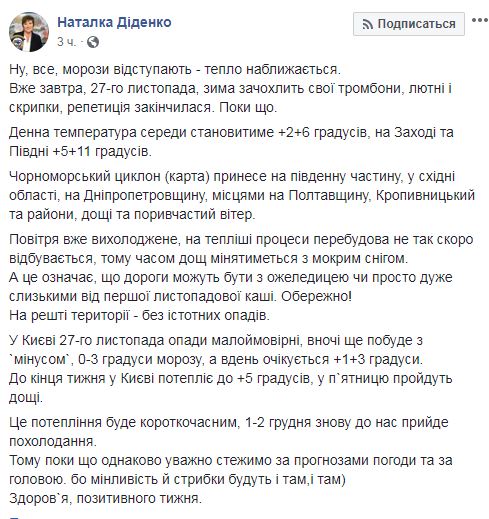Click the text 'репетиція закінчилася. Поки що.'

click(172, 108)
